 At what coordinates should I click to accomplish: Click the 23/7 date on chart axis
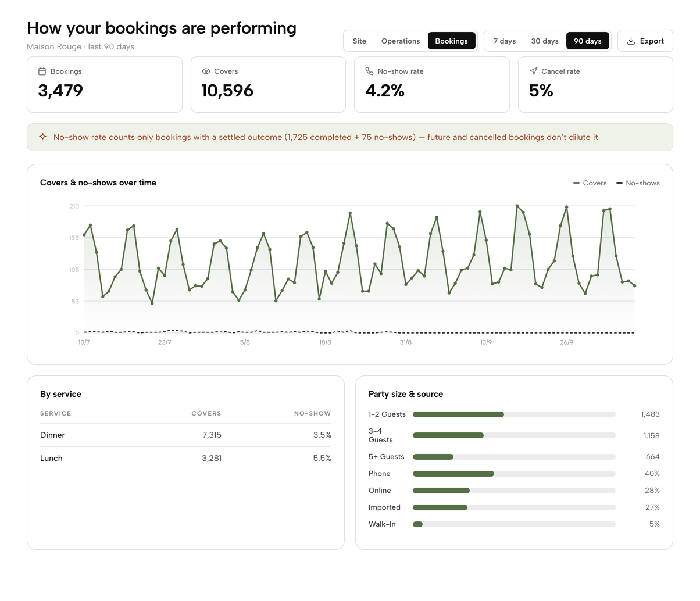[165, 342]
